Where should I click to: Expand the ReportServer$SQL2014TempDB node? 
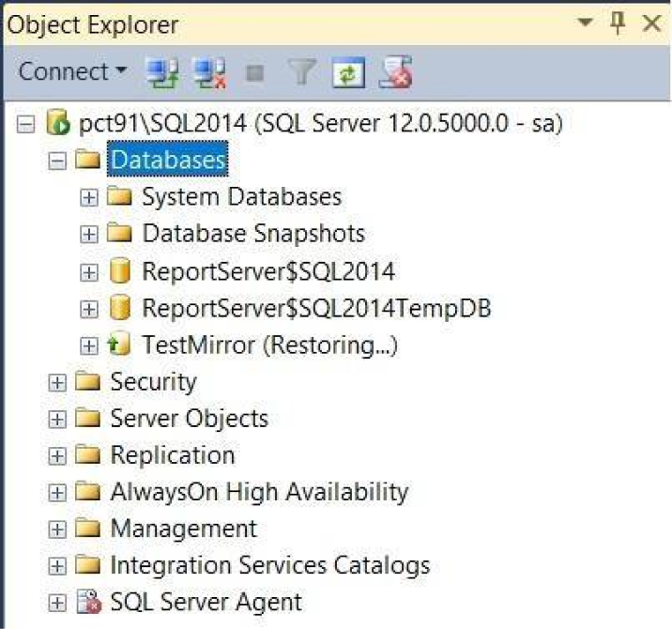click(89, 309)
